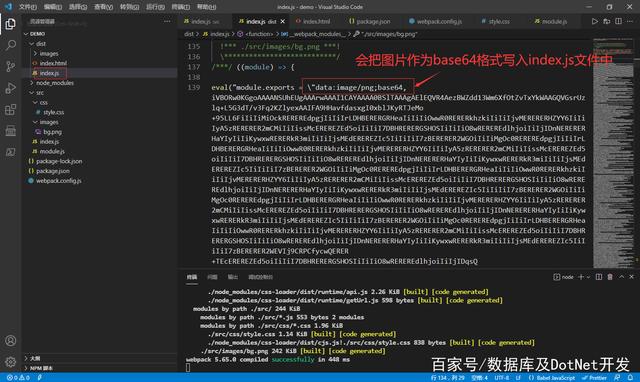The width and height of the screenshot is (640, 382).
Task: Open the editor more actions ellipsis
Action: click(x=631, y=21)
